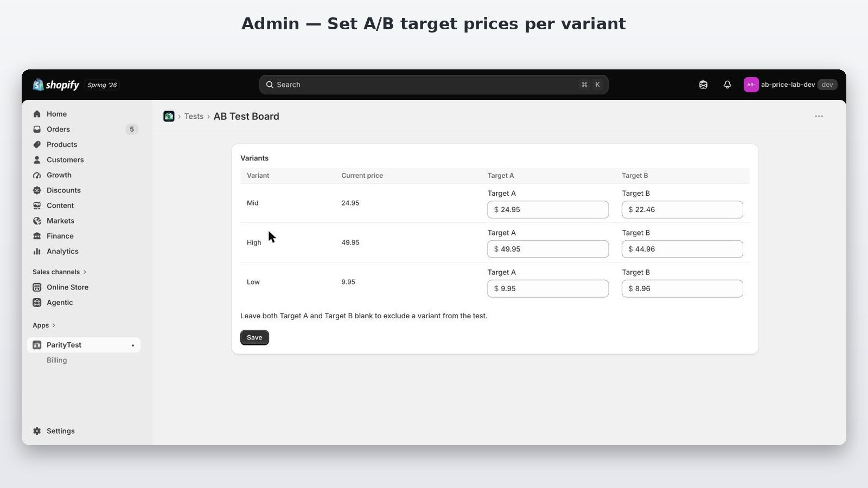Focus the Search bar
The width and height of the screenshot is (868, 488).
point(433,85)
